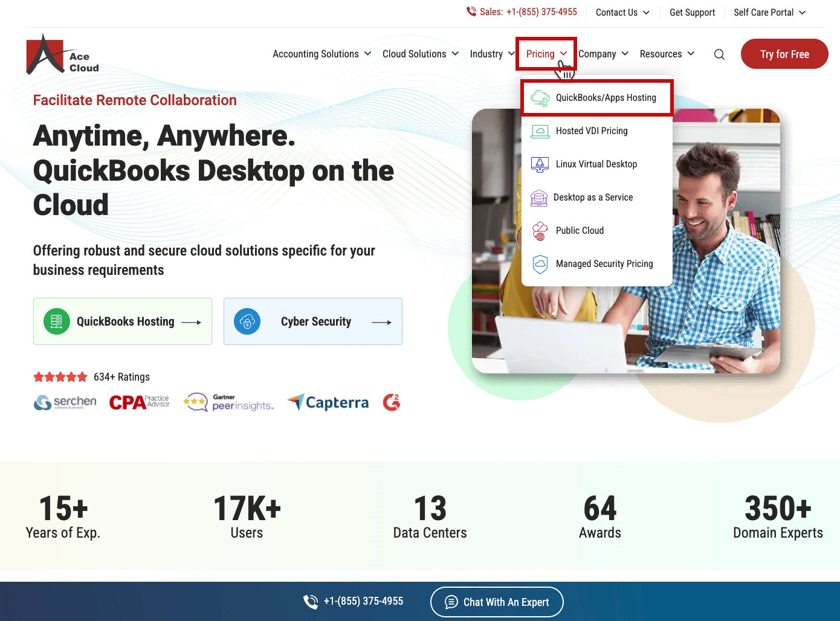Screen dimensions: 840x621
Task: Click the Desktop as a Service stack icon
Action: point(539,198)
